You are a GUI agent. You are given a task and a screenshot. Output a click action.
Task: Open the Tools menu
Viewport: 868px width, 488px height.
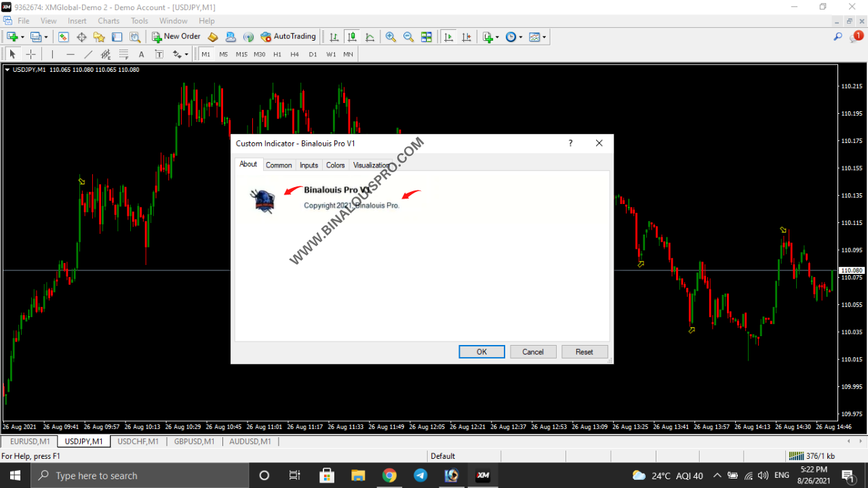[x=140, y=21]
